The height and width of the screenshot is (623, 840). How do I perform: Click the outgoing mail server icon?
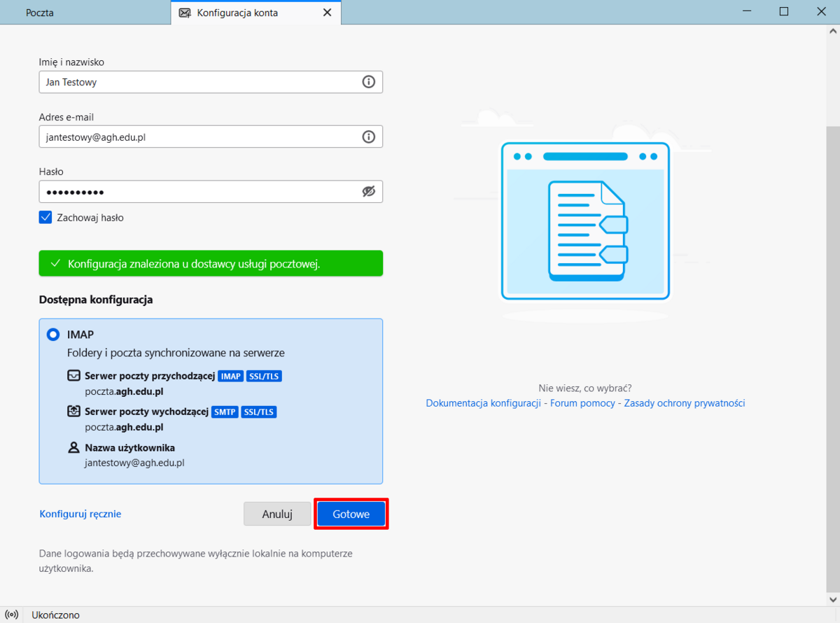pyautogui.click(x=73, y=412)
